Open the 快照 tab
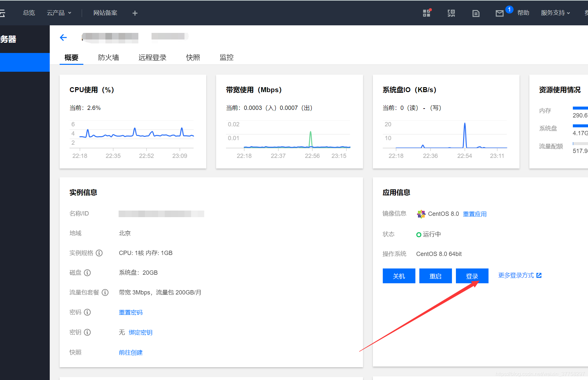Image resolution: width=588 pixels, height=380 pixels. click(193, 57)
